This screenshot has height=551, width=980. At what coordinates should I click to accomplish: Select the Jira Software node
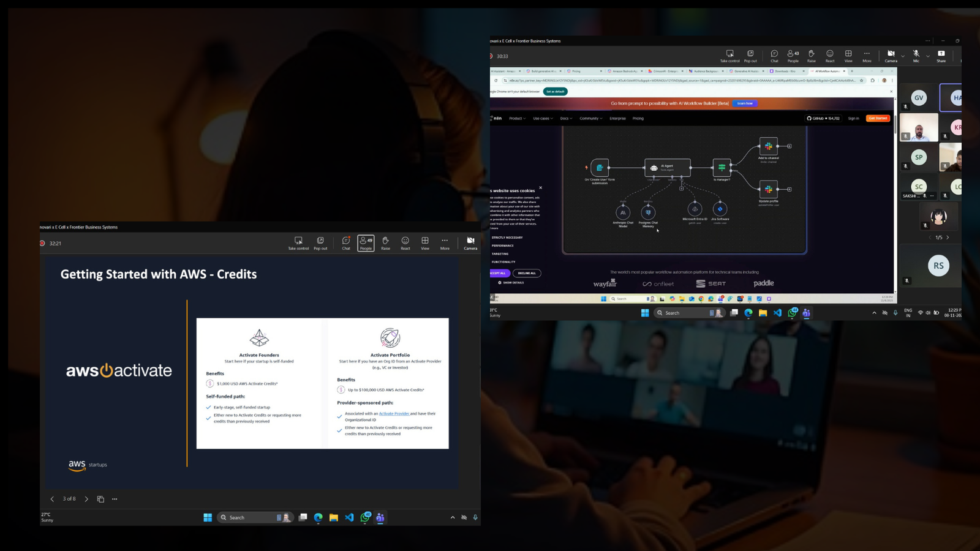point(720,209)
